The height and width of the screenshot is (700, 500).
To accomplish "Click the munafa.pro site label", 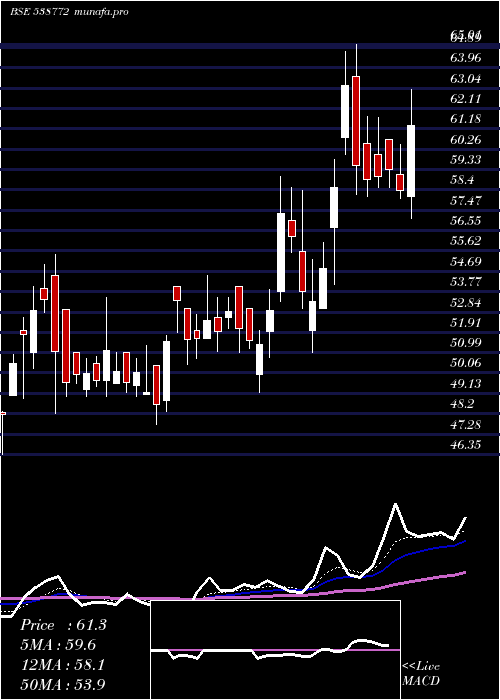I will point(102,12).
